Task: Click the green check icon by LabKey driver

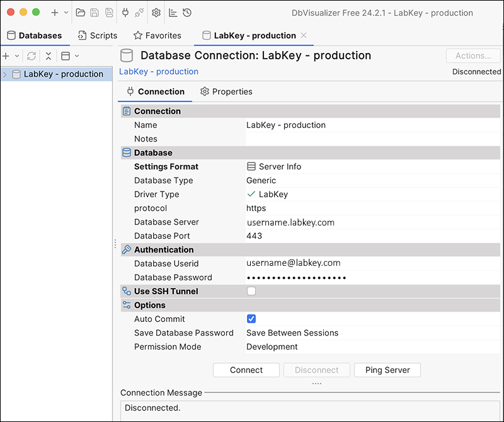Action: (251, 194)
